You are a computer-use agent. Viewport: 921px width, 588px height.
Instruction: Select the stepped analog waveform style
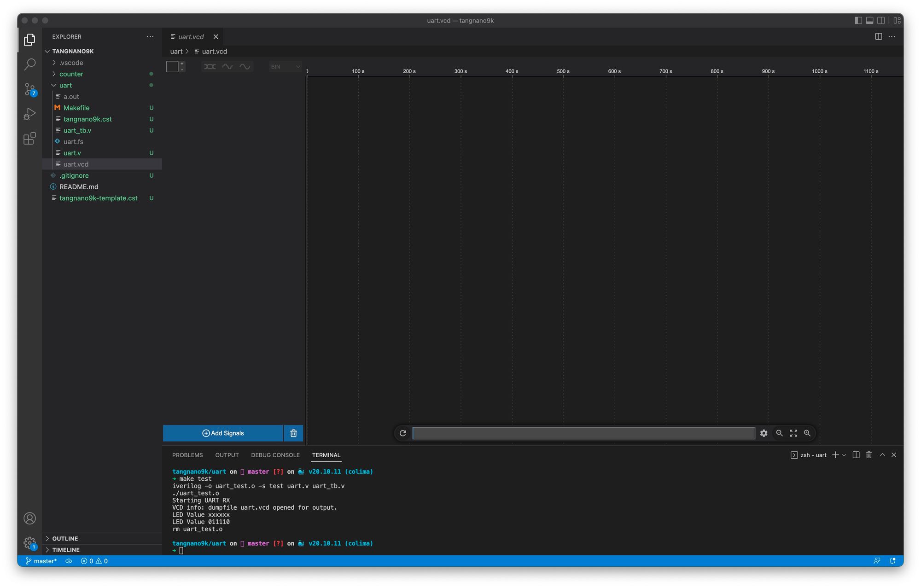coord(227,67)
